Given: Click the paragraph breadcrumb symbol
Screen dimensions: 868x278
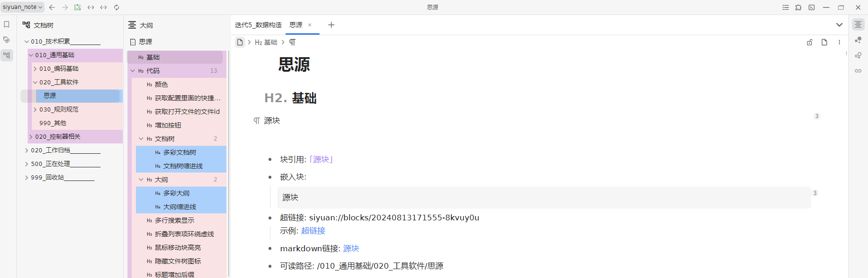Looking at the screenshot, I should click(292, 42).
